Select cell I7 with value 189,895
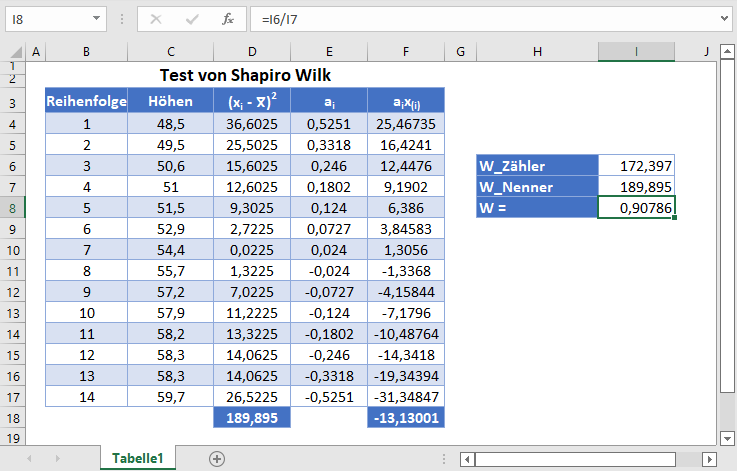 pyautogui.click(x=636, y=187)
